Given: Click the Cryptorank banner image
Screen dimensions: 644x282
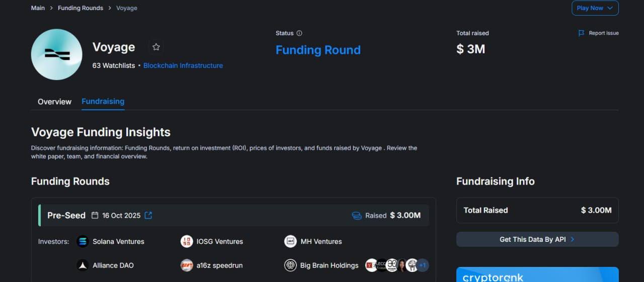Looking at the screenshot, I should tap(537, 275).
